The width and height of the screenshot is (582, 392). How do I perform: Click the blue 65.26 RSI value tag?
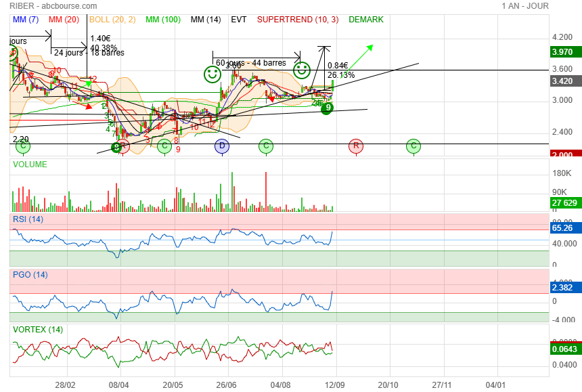(x=563, y=229)
